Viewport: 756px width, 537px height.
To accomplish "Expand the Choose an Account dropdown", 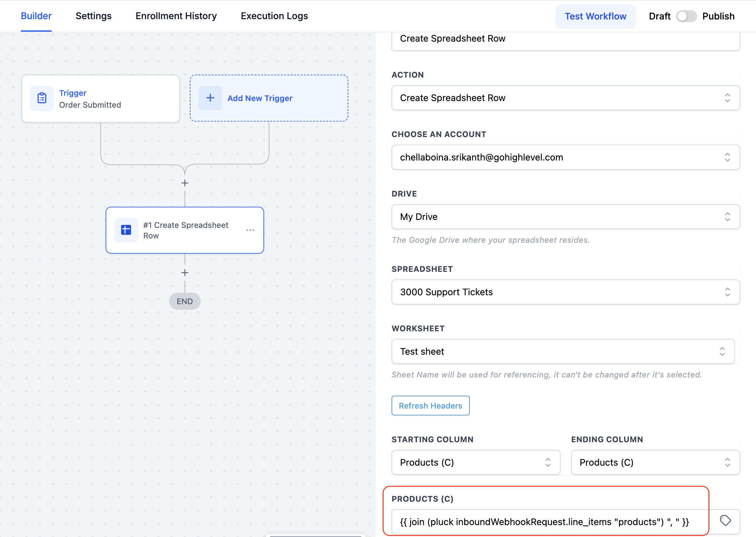I will pyautogui.click(x=565, y=158).
